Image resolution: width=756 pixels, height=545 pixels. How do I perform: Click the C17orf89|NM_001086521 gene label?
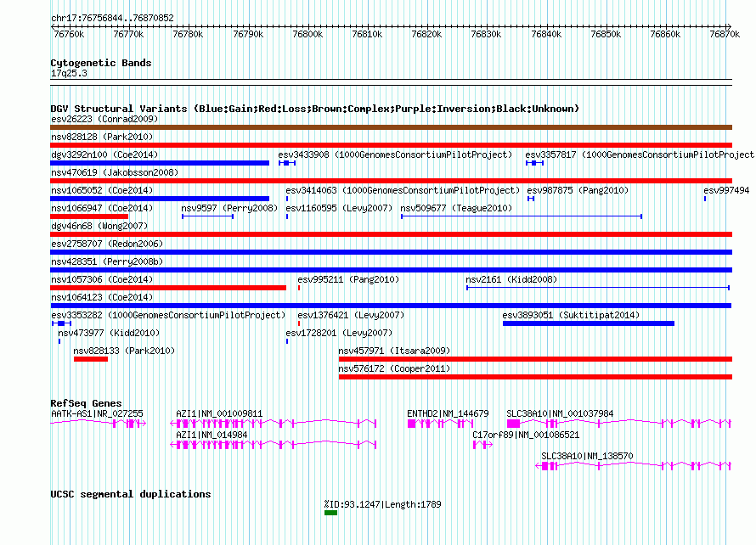pos(526,435)
